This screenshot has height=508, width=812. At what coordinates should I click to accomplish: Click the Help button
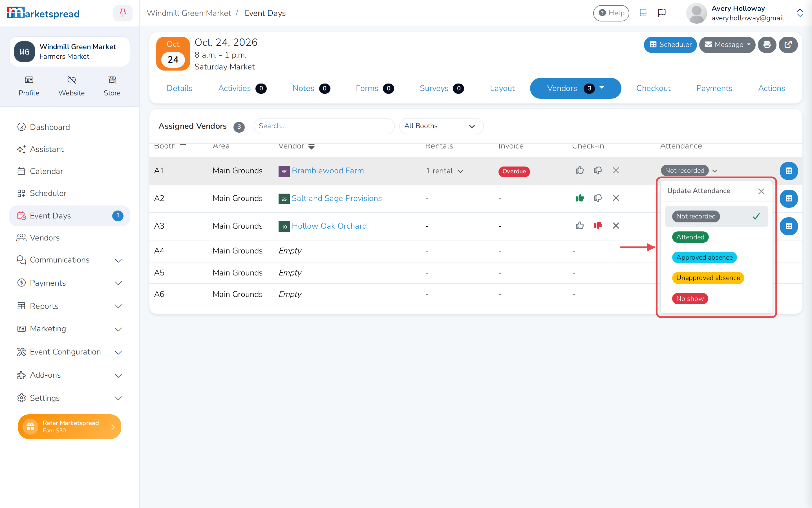[611, 13]
